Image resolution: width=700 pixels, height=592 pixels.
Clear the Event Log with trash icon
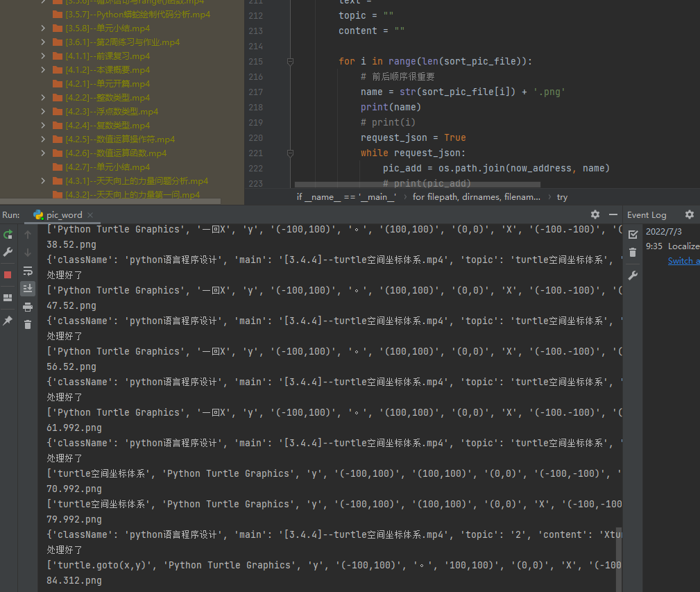(633, 253)
